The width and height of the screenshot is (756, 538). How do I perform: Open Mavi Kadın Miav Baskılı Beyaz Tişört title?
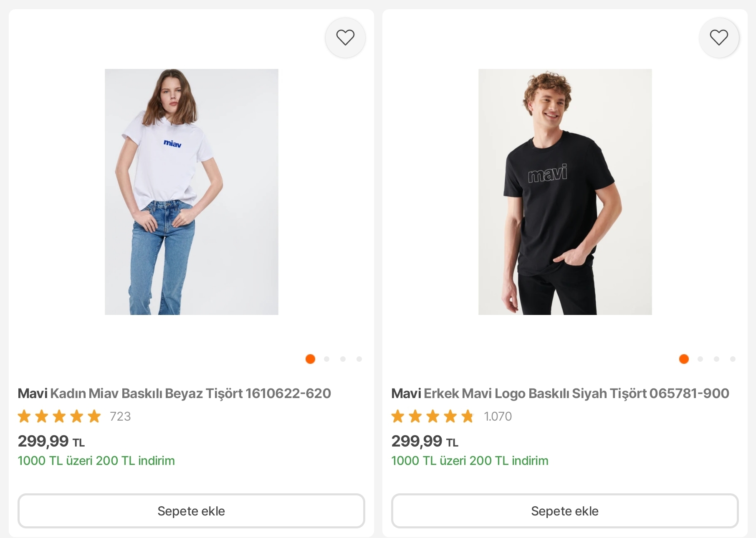[174, 393]
